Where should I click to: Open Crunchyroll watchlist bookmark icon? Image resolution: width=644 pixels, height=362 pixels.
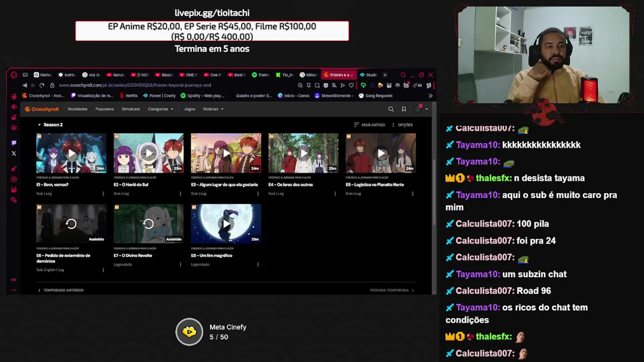pyautogui.click(x=404, y=109)
